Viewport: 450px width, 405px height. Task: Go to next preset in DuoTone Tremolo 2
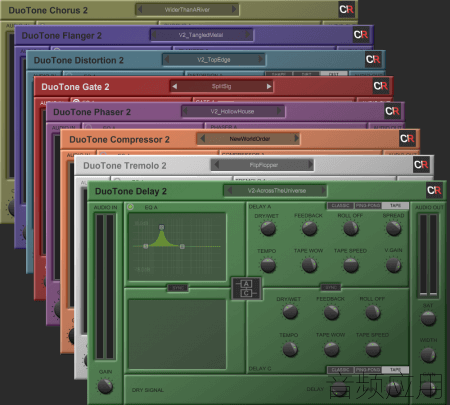[x=310, y=164]
